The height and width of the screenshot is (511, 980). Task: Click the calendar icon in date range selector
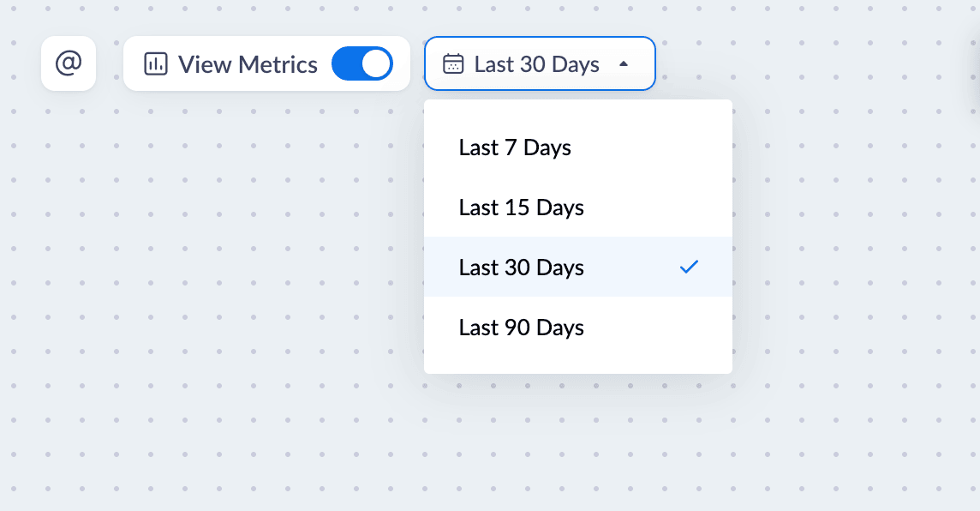pos(453,63)
